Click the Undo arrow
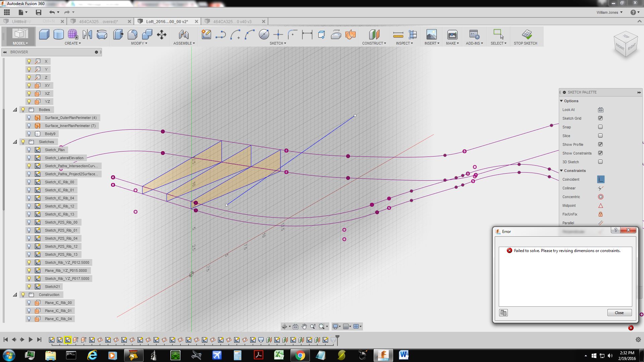644x362 pixels. coord(52,12)
